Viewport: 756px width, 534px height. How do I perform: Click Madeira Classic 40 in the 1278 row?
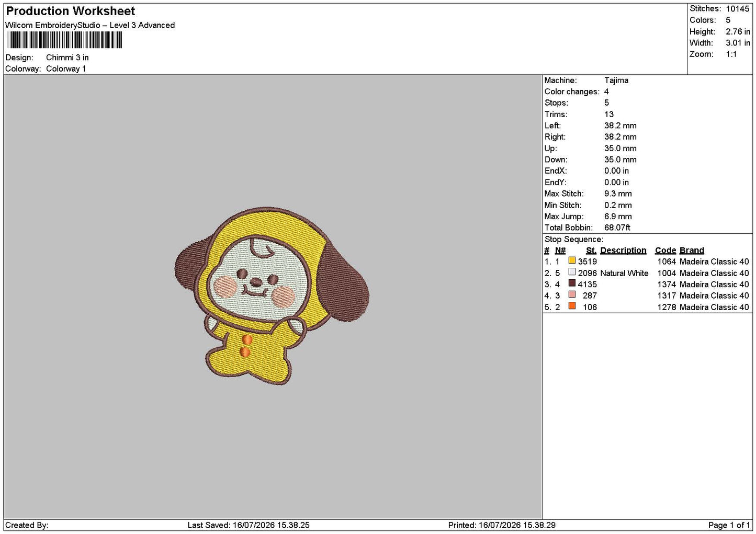[714, 307]
